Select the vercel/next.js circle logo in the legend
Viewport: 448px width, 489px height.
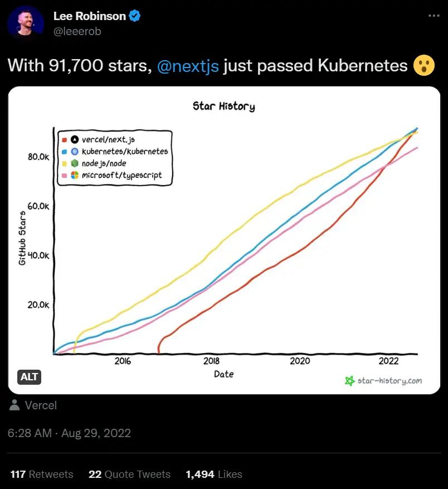point(75,139)
